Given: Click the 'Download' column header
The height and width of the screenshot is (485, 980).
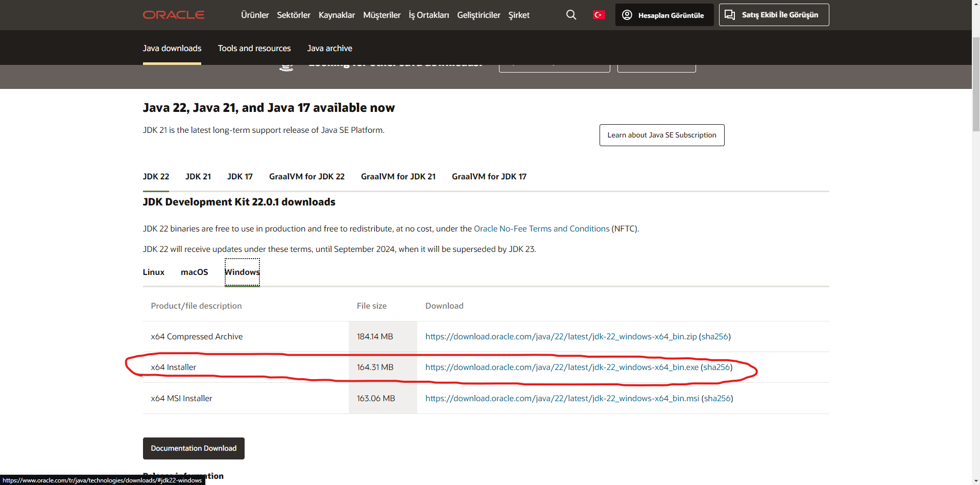Looking at the screenshot, I should pos(444,306).
